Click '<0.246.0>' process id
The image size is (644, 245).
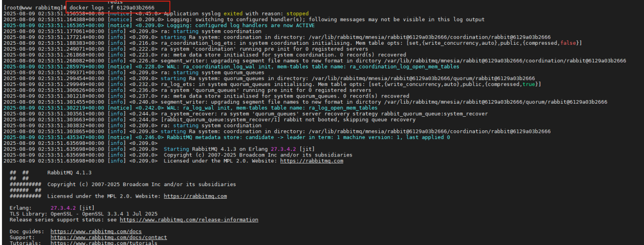pyautogui.click(x=149, y=137)
